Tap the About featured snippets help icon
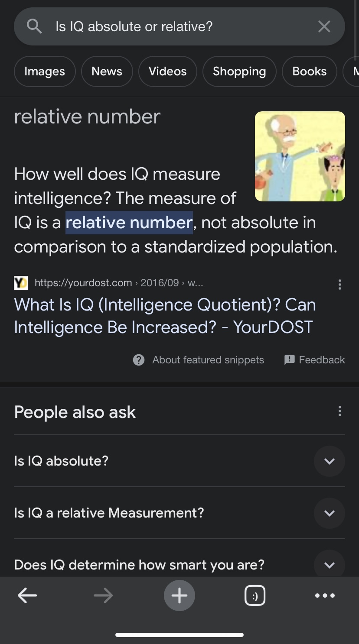This screenshot has width=359, height=644. (139, 360)
